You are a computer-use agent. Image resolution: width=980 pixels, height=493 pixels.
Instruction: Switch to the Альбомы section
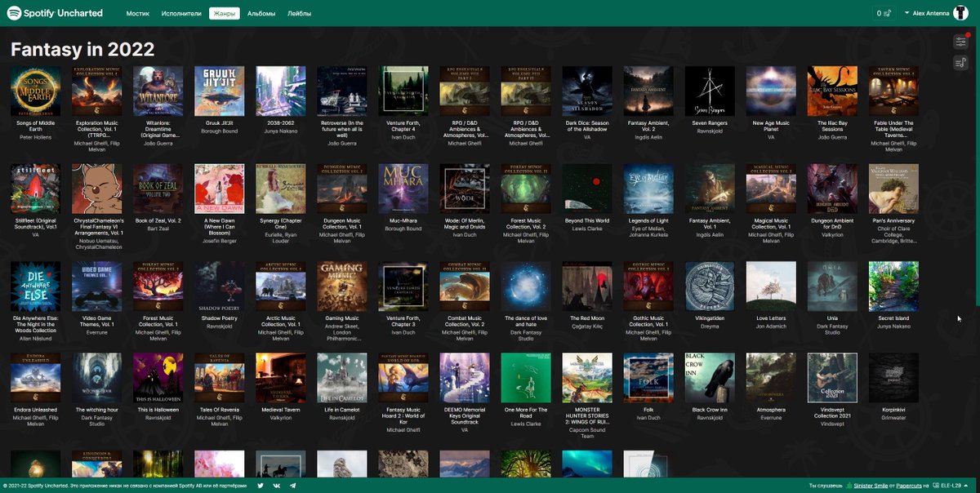pyautogui.click(x=261, y=14)
